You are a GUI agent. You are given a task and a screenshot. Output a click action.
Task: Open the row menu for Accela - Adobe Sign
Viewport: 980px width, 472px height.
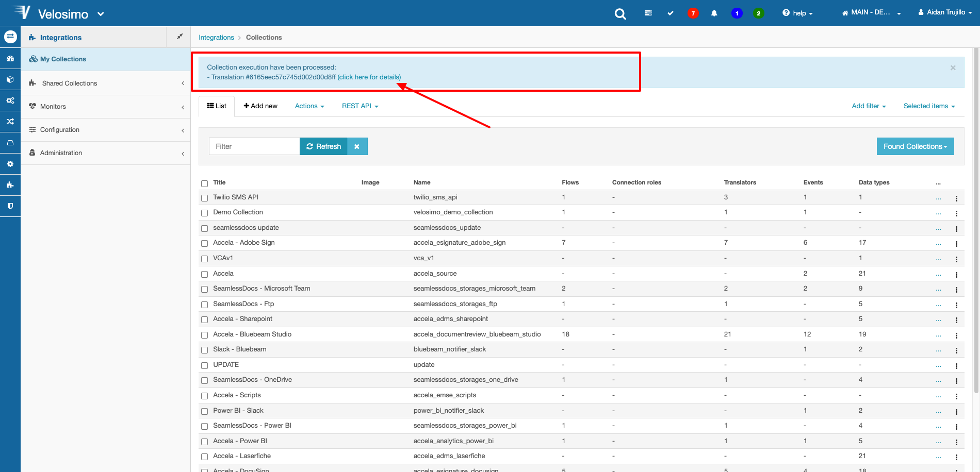(x=956, y=244)
